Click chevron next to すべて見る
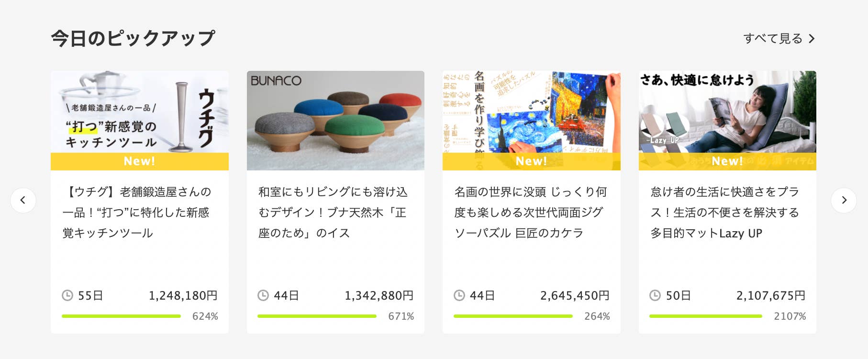Screen dimensions: 868x359 tap(812, 39)
